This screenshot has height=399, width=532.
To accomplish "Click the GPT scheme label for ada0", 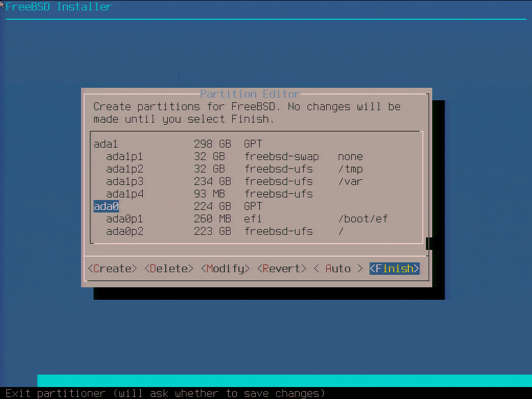I will 253,206.
